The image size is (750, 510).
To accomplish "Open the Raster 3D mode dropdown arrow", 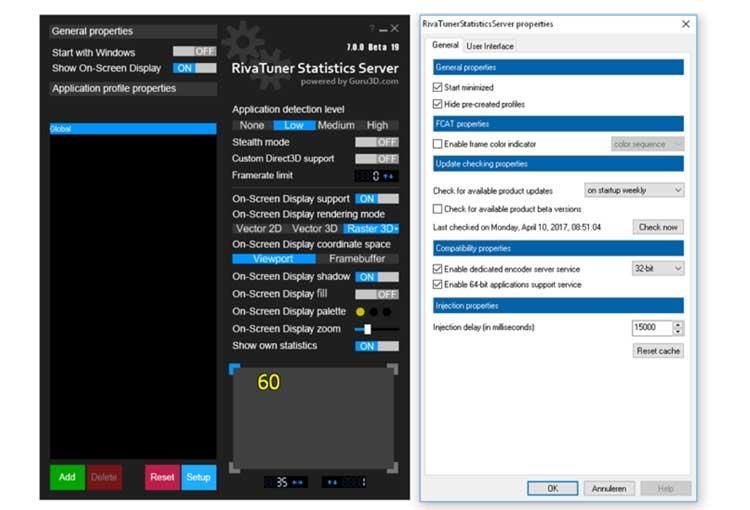I will (x=397, y=229).
